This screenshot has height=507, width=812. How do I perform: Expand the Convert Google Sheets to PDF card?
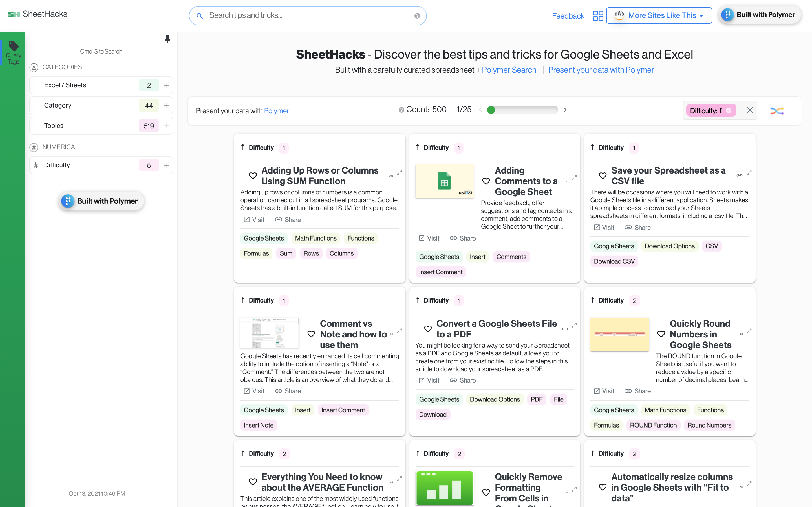(x=574, y=326)
